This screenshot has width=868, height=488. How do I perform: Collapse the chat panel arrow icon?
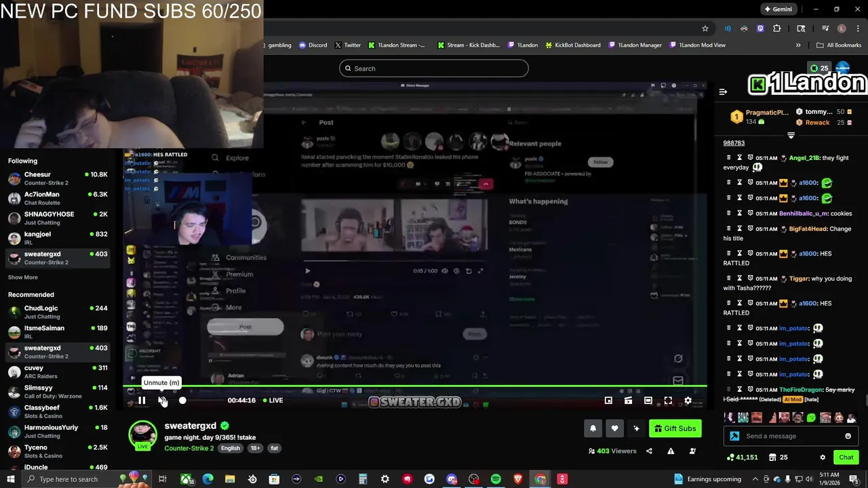click(x=723, y=91)
